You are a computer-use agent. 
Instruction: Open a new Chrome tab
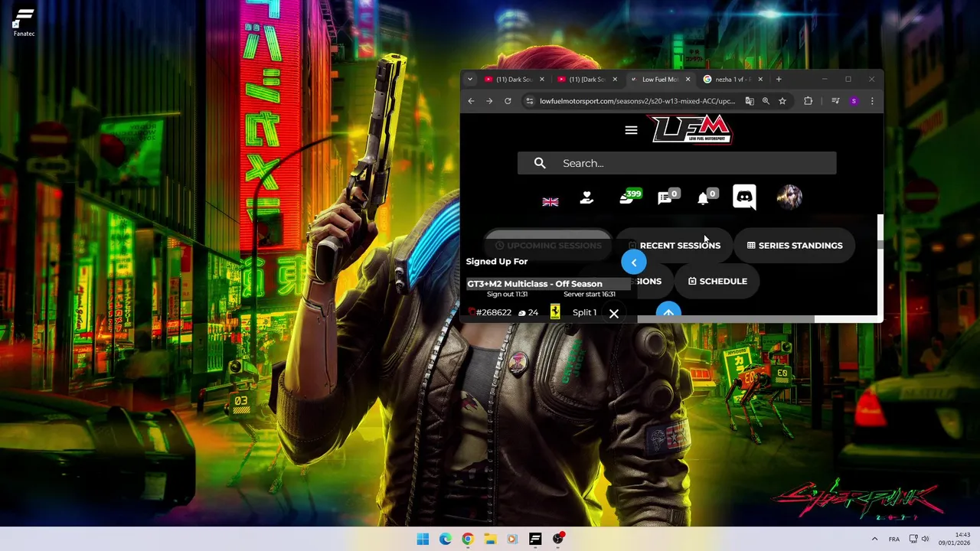tap(779, 80)
